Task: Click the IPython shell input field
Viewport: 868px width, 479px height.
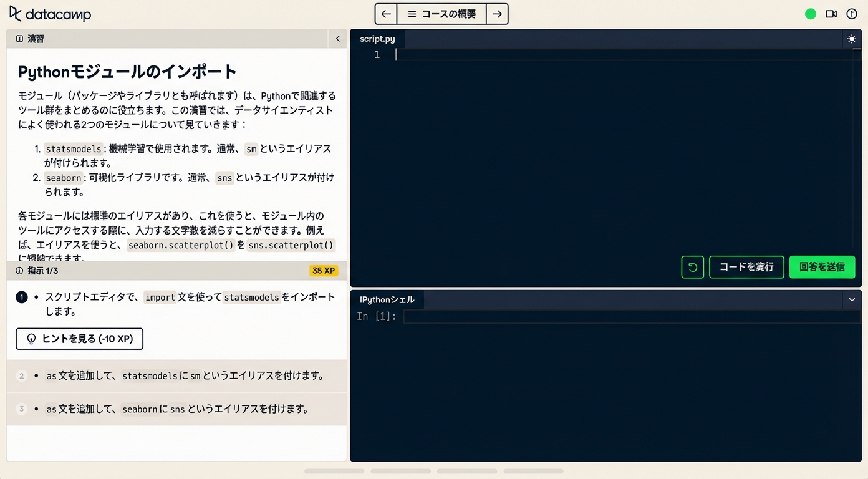Action: [632, 317]
